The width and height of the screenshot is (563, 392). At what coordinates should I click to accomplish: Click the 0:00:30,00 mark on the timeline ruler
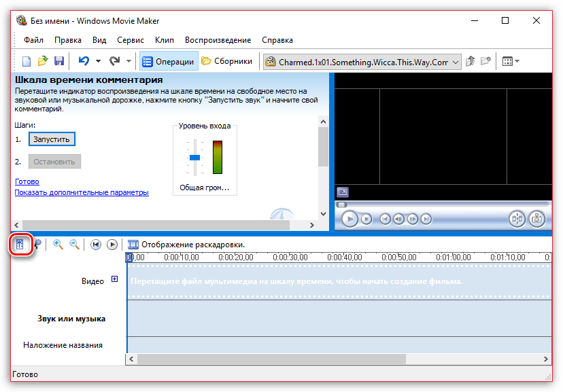(x=290, y=257)
